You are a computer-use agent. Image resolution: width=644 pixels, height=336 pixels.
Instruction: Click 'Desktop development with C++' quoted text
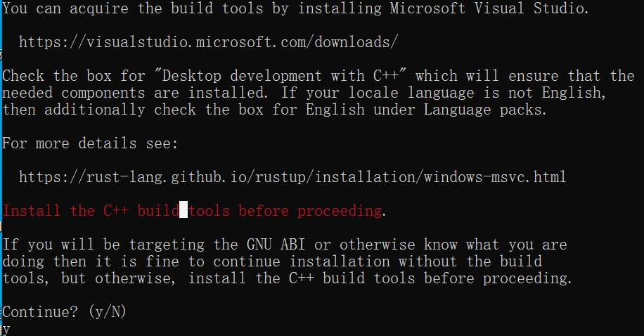(x=280, y=76)
